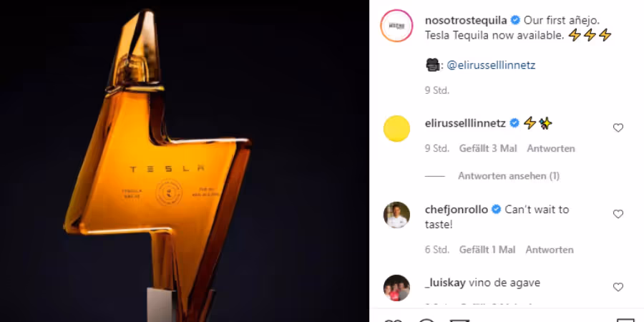Like elirusselllinnetz's comment with heart
644x322 pixels.
click(618, 128)
